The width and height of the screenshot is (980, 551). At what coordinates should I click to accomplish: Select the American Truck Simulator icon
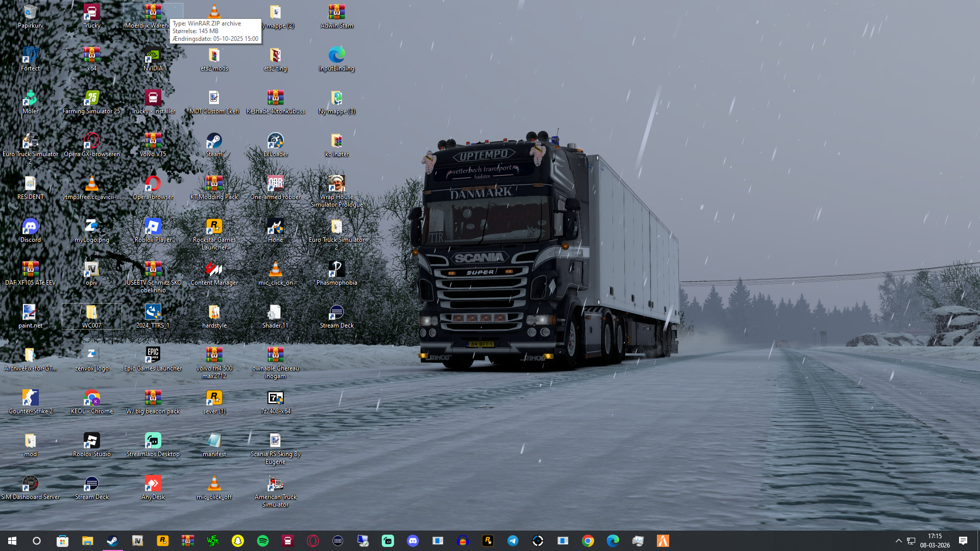[x=275, y=484]
